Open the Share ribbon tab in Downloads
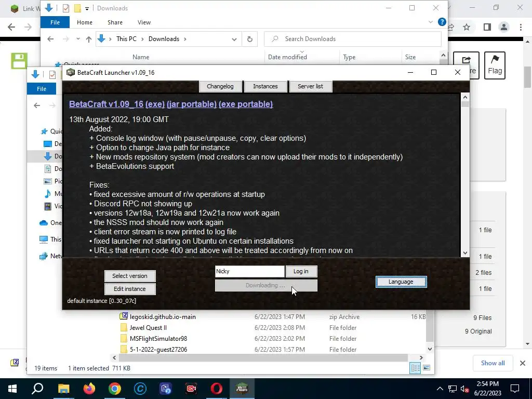 (x=115, y=22)
